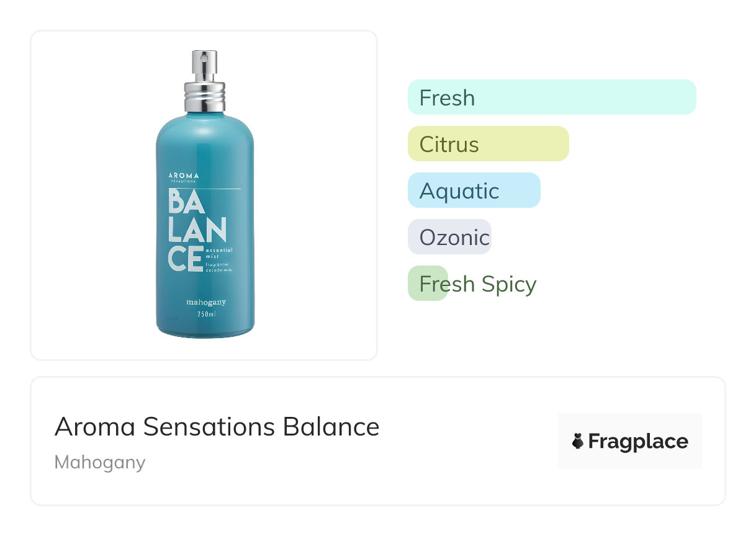Image resolution: width=756 pixels, height=536 pixels.
Task: Click the 250ml volume label on bottle
Action: pyautogui.click(x=206, y=315)
